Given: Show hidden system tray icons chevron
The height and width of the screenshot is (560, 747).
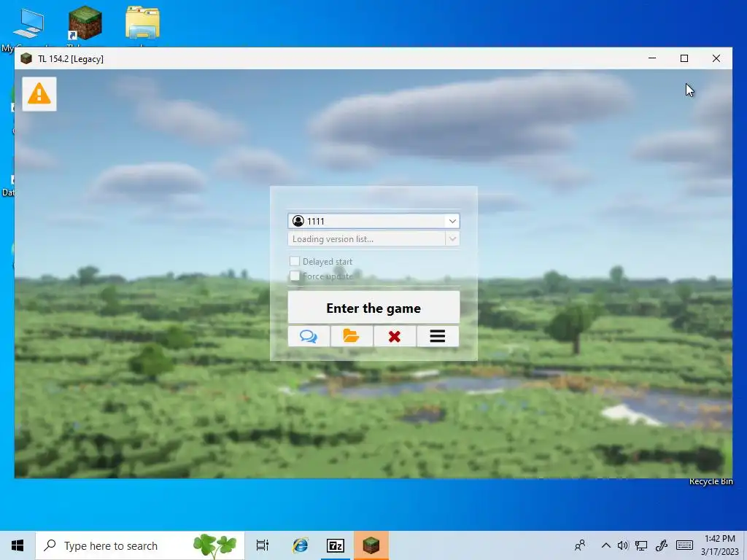Looking at the screenshot, I should pos(605,545).
